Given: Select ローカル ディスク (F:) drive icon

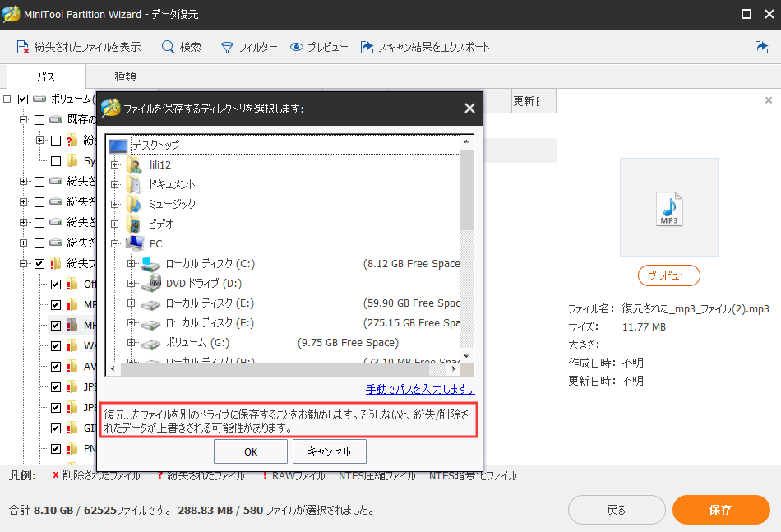Looking at the screenshot, I should [x=150, y=323].
